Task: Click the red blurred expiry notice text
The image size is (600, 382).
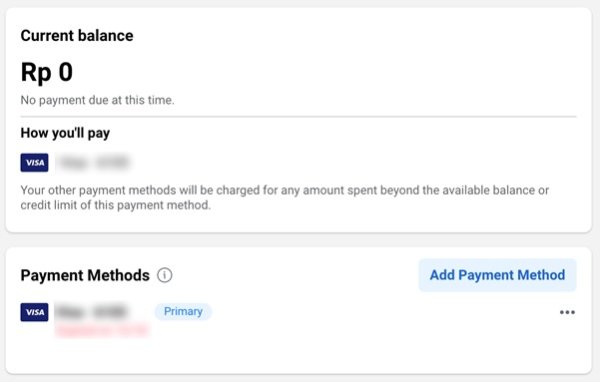Action: 102,330
